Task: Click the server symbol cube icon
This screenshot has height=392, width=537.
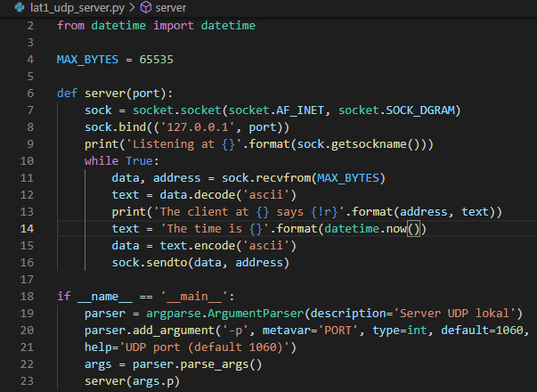Action: [146, 7]
